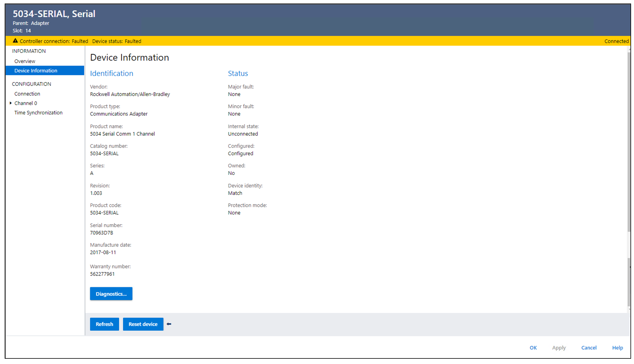The image size is (634, 364).
Task: Open the Overview page
Action: (25, 61)
